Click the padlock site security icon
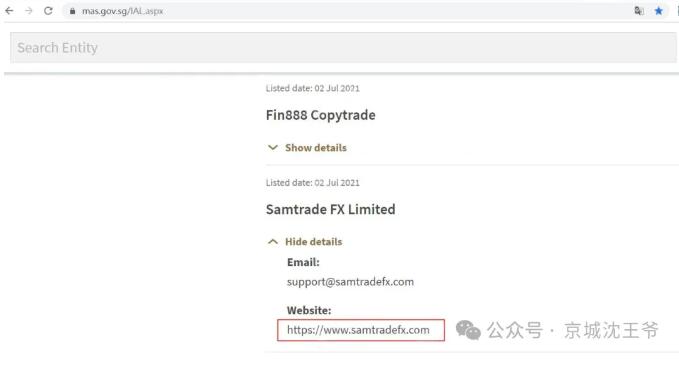Screen dimensions: 679x371 click(x=72, y=11)
